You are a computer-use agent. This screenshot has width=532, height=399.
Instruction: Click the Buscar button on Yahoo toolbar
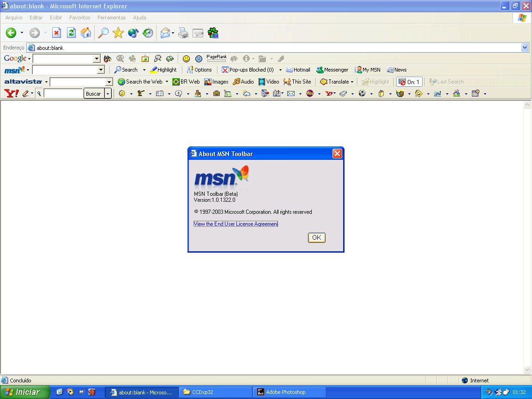(x=93, y=94)
